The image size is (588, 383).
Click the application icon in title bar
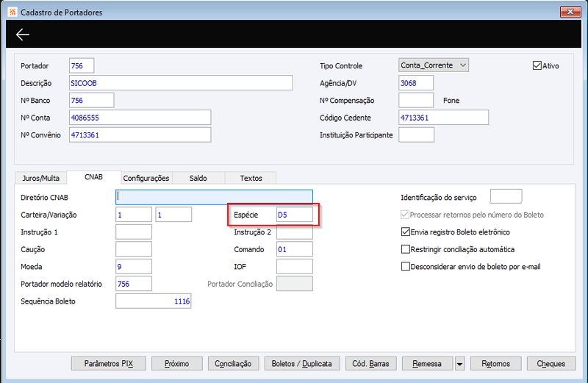[x=12, y=12]
